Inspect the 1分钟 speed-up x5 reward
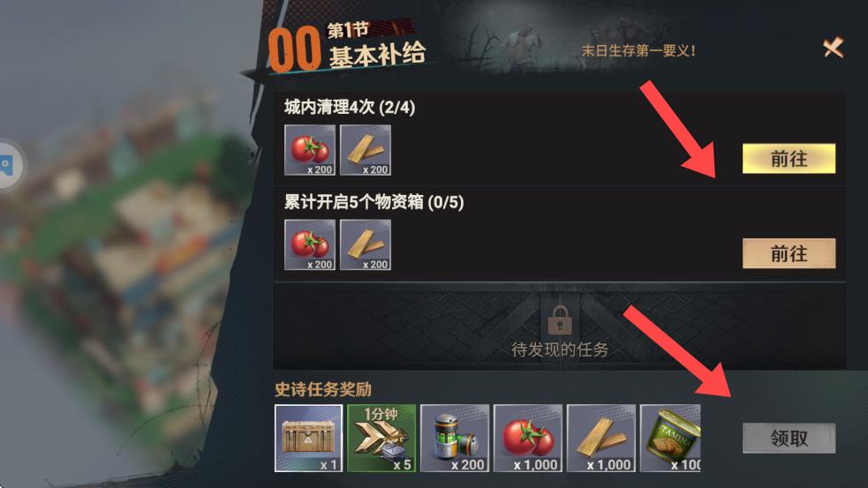 click(381, 439)
